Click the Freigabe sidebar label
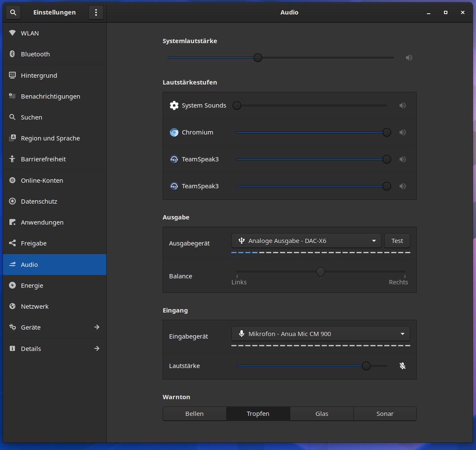The width and height of the screenshot is (476, 450). pos(34,243)
